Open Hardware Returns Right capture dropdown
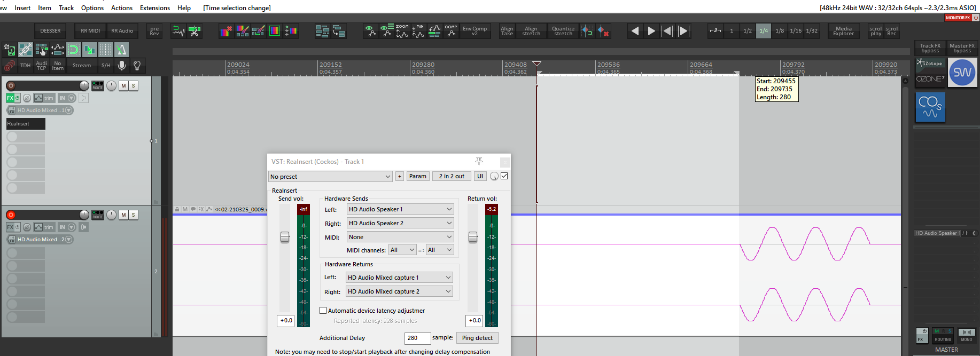The width and height of the screenshot is (980, 356). point(399,291)
